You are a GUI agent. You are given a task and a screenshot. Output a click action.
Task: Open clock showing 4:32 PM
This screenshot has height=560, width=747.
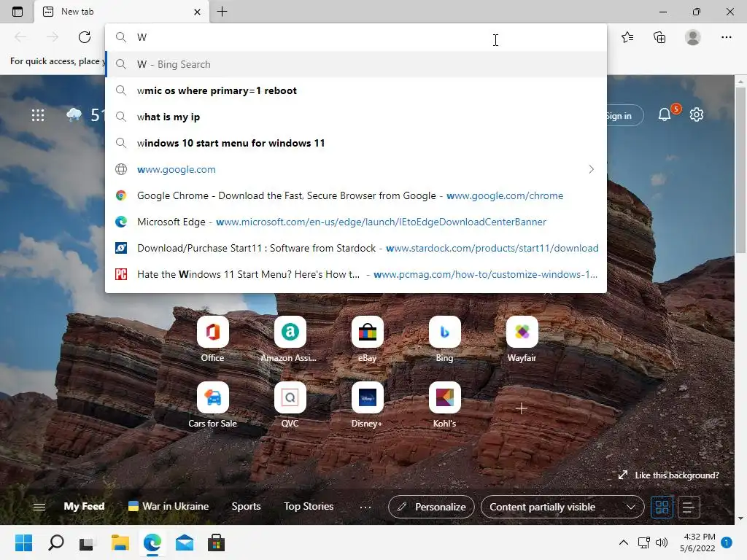point(698,542)
